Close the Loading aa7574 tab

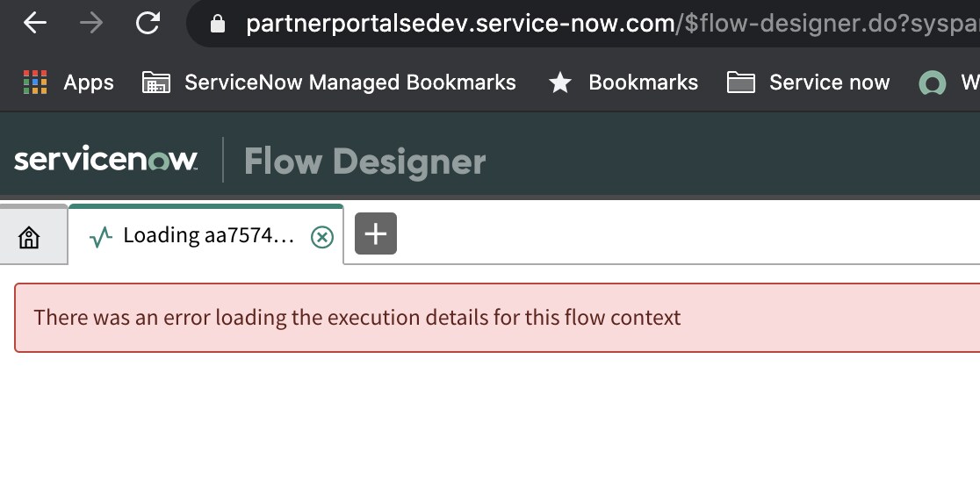tap(322, 236)
